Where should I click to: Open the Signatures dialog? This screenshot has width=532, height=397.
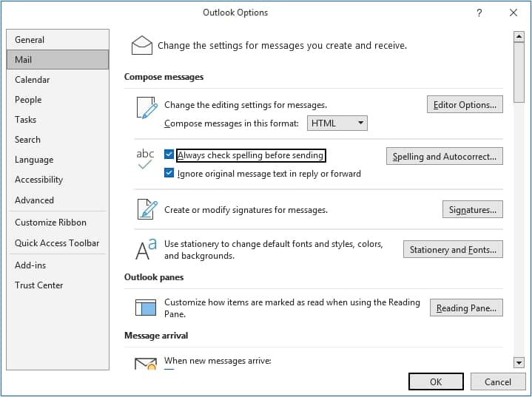[x=473, y=209]
